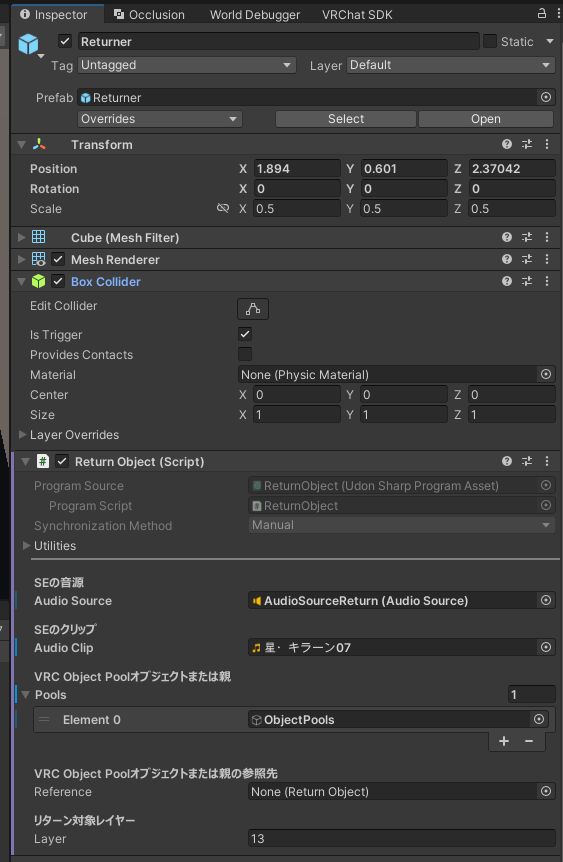
Task: Open the Occlusion tab
Action: click(149, 15)
